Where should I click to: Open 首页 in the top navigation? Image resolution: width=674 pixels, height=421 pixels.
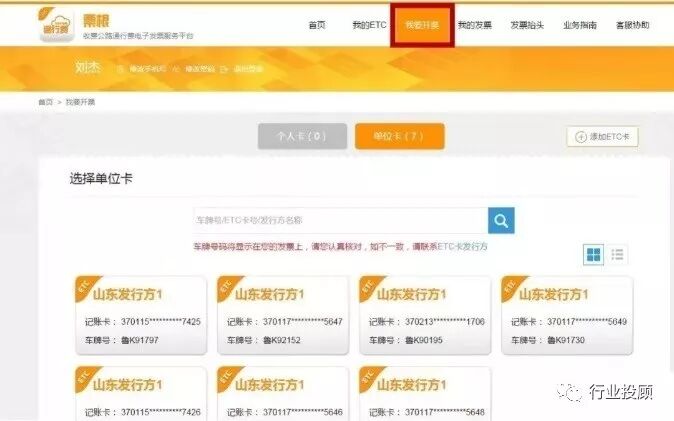[x=317, y=25]
